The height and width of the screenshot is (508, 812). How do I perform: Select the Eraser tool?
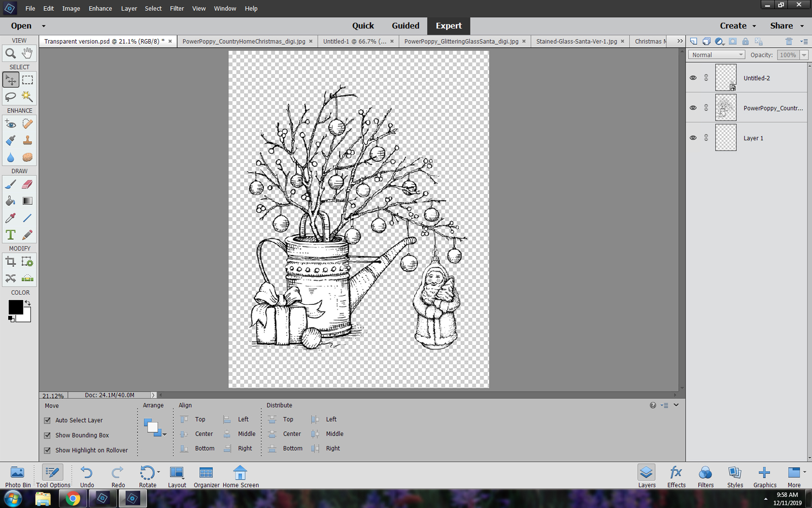click(27, 184)
